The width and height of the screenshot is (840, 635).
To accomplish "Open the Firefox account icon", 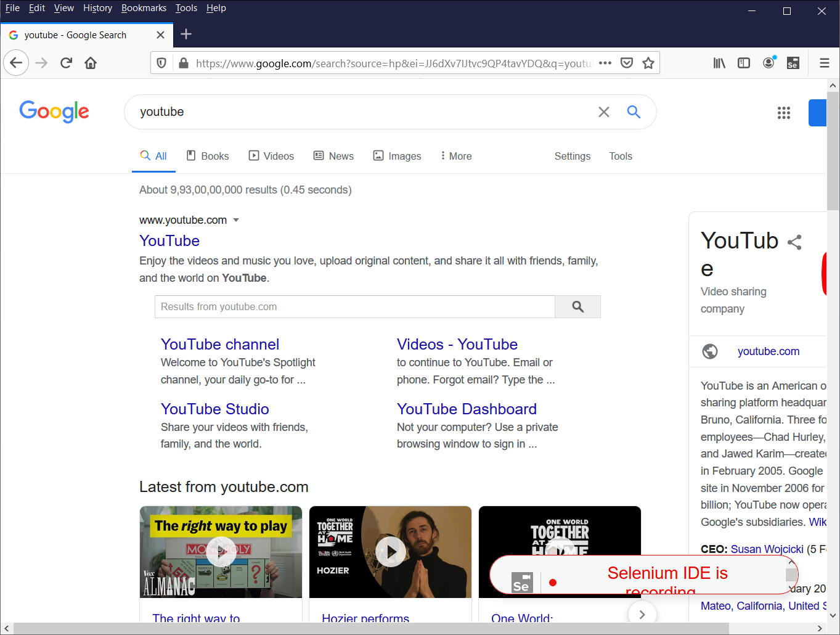I will pyautogui.click(x=769, y=62).
